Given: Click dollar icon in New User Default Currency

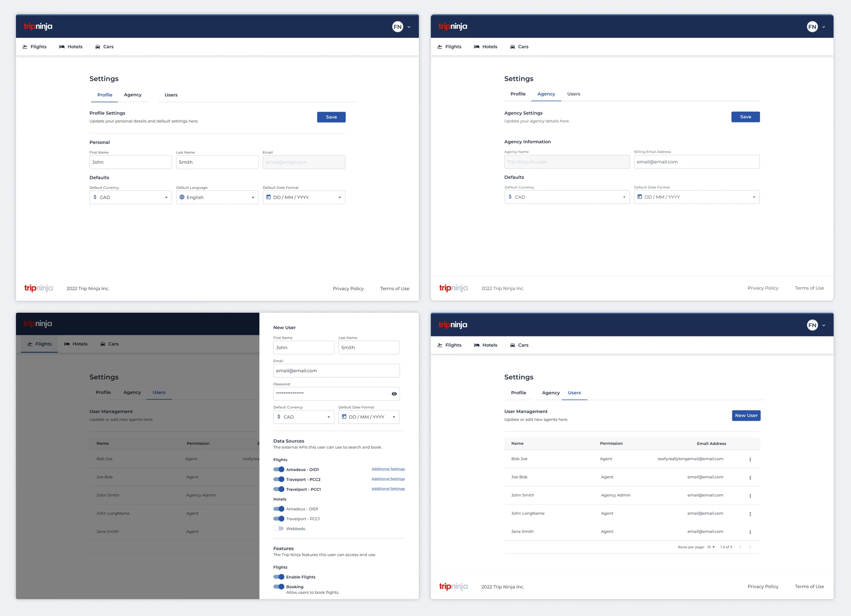Looking at the screenshot, I should click(279, 416).
